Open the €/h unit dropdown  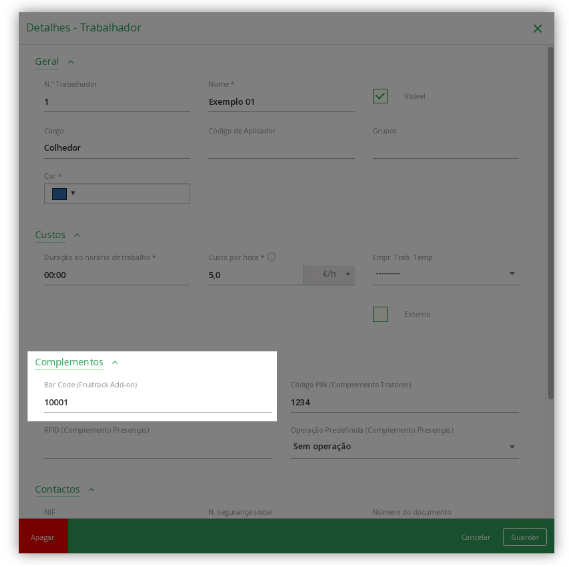pyautogui.click(x=329, y=274)
